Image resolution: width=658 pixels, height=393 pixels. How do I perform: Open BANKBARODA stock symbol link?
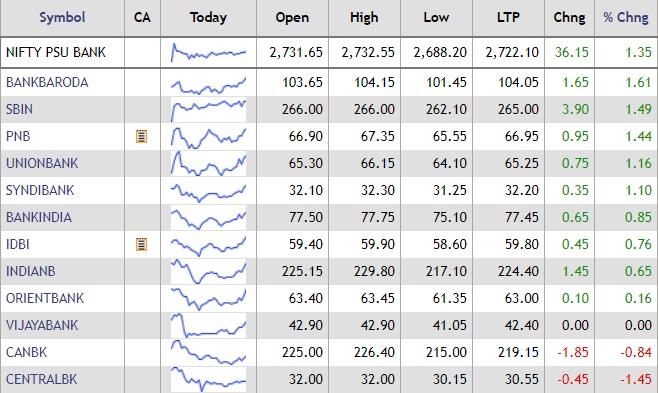tap(47, 82)
